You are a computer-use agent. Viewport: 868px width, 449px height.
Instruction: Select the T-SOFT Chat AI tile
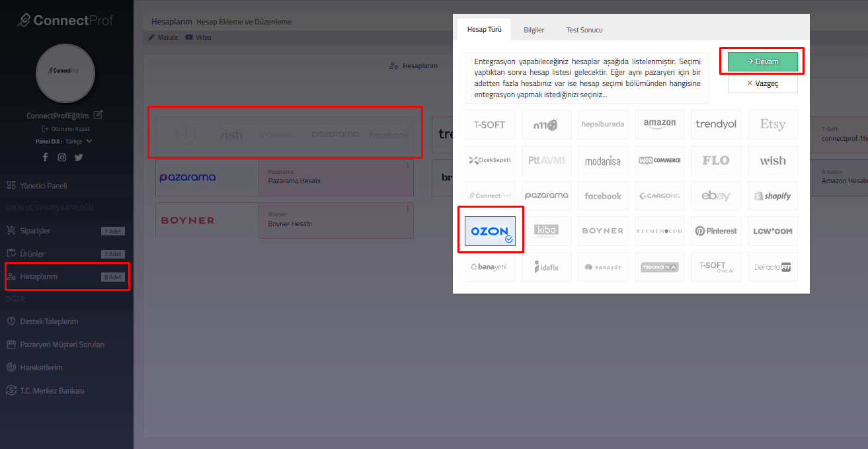pos(716,267)
